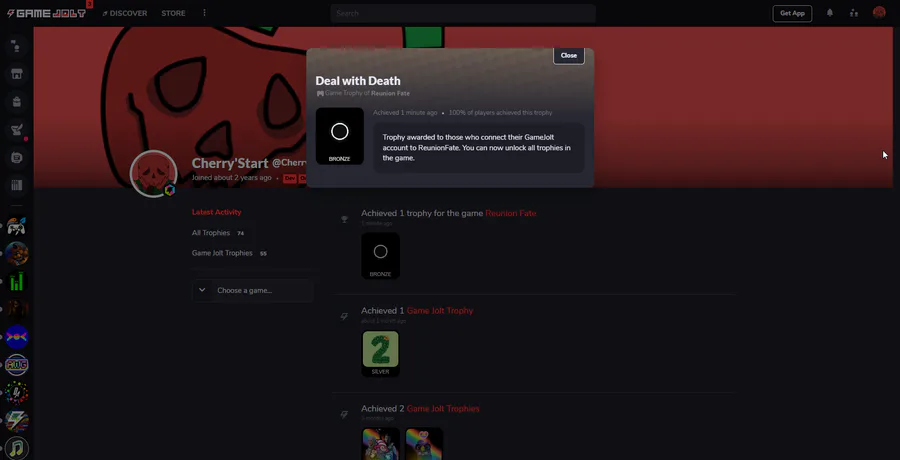Open the brown bear community in sidebar
900x460 pixels.
pos(17,253)
